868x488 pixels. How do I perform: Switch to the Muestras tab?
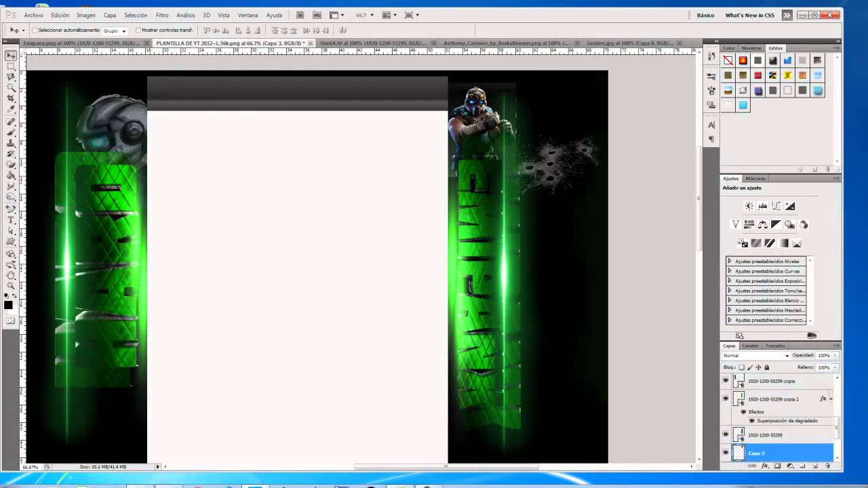coord(751,48)
